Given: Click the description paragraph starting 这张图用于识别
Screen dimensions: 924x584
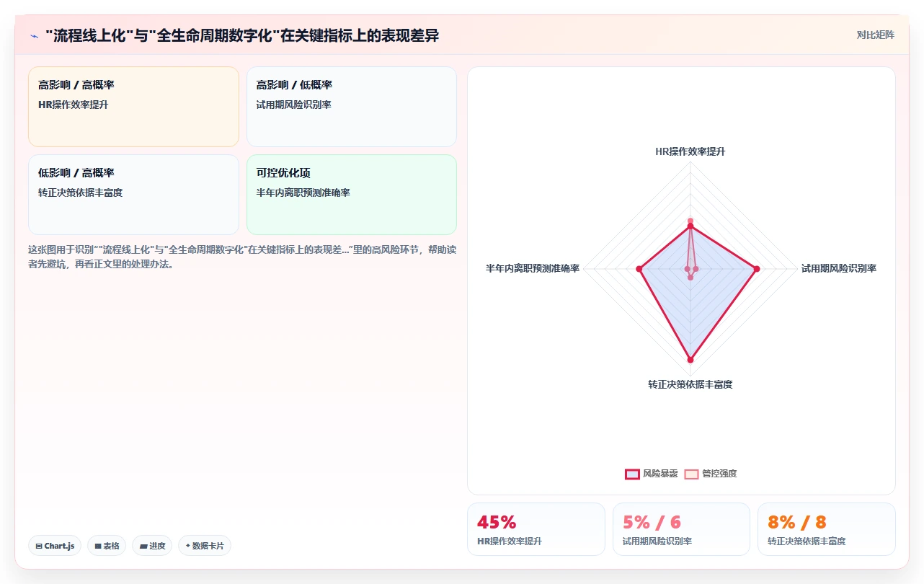Looking at the screenshot, I should pyautogui.click(x=241, y=257).
